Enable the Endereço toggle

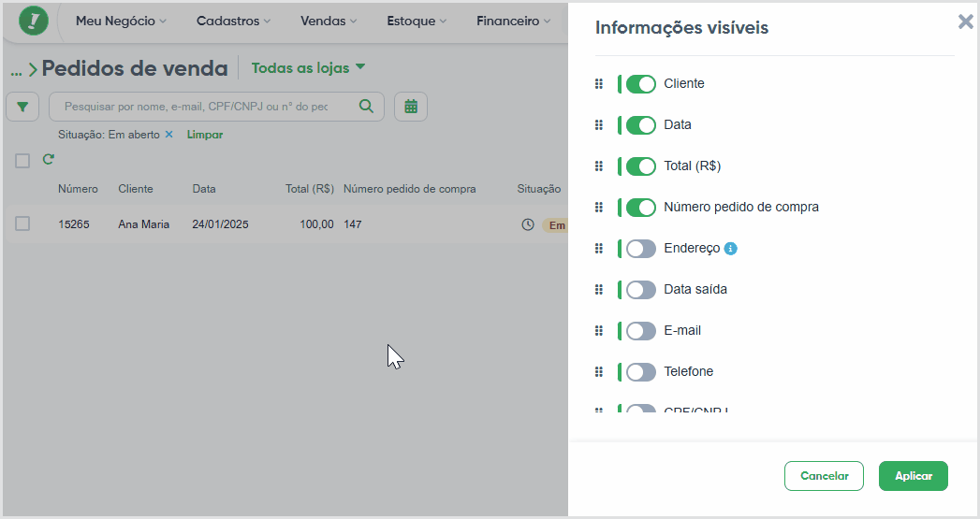[x=640, y=249]
